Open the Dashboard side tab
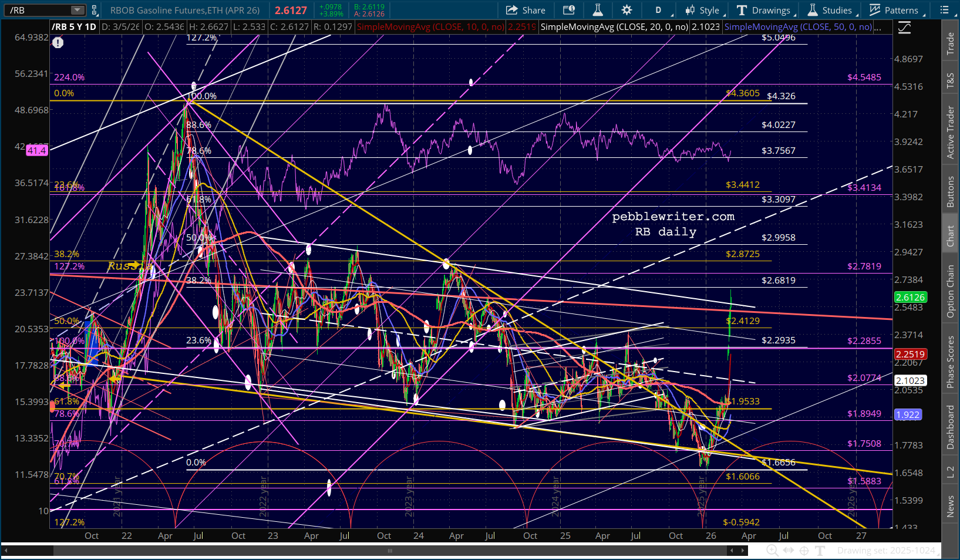This screenshot has height=560, width=960. tap(951, 427)
